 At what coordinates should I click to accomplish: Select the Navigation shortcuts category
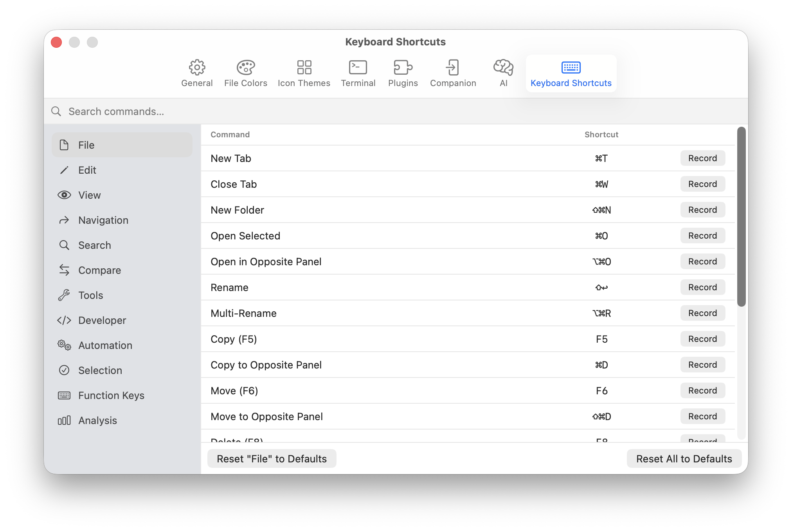pyautogui.click(x=103, y=220)
